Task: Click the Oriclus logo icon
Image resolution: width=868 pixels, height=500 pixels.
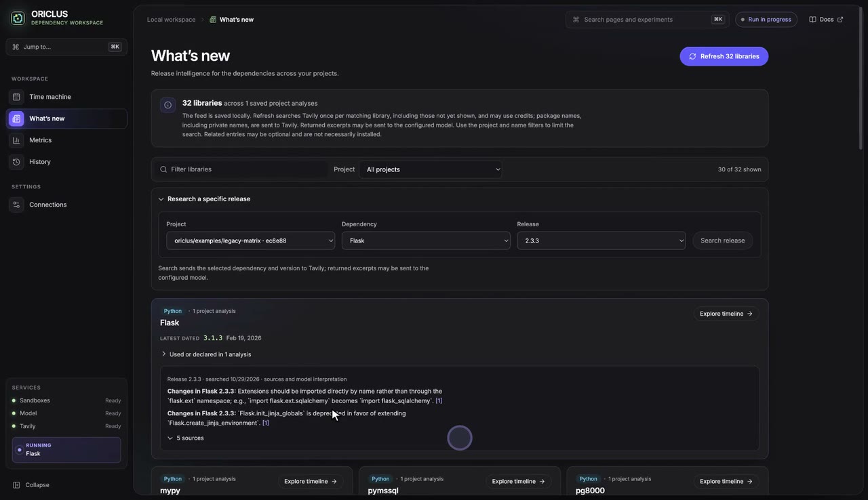Action: click(18, 18)
